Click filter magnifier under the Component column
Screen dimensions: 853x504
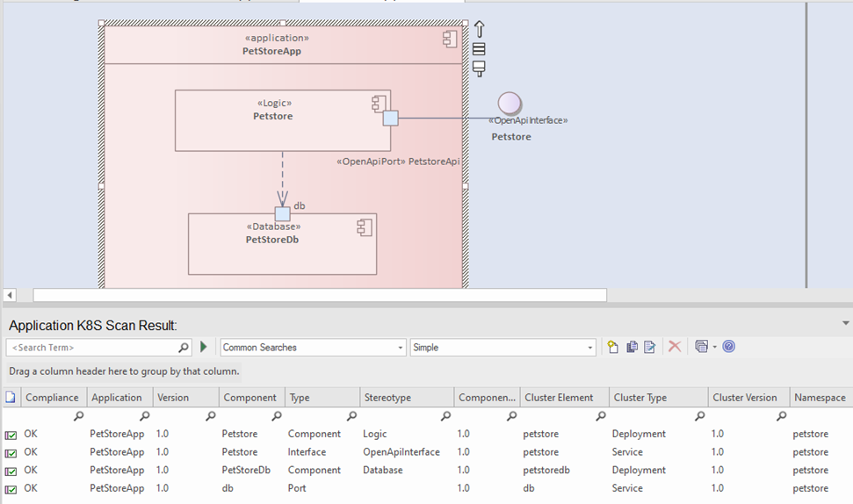277,416
